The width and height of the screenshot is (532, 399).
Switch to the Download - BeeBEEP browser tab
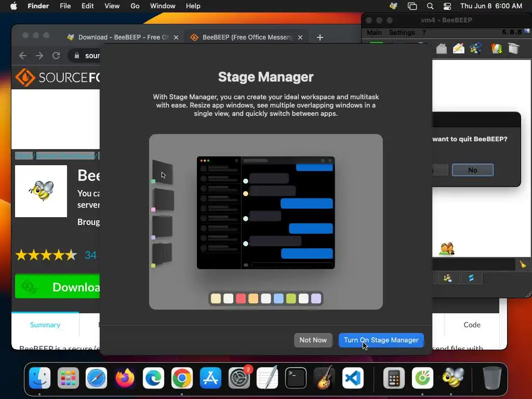coord(123,37)
